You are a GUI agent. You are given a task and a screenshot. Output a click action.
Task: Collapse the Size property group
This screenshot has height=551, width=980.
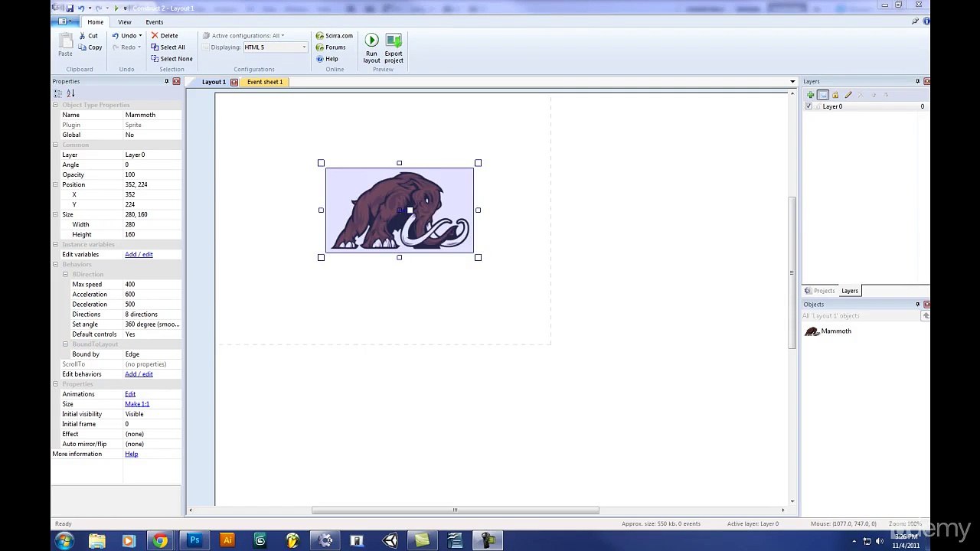[55, 214]
